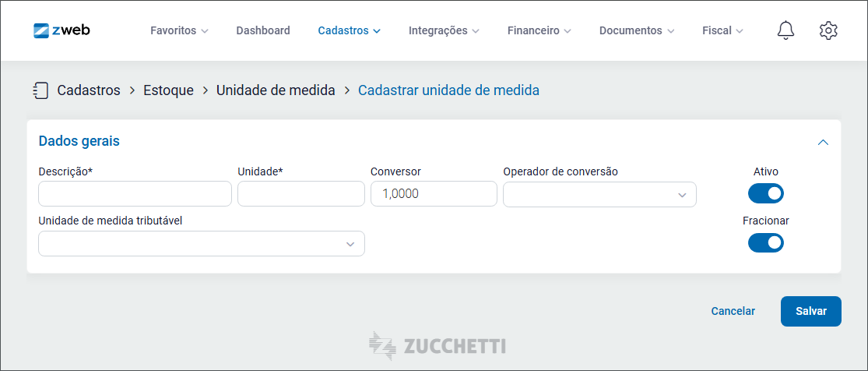Click the Salvar button
Image resolution: width=868 pixels, height=371 pixels.
click(811, 311)
